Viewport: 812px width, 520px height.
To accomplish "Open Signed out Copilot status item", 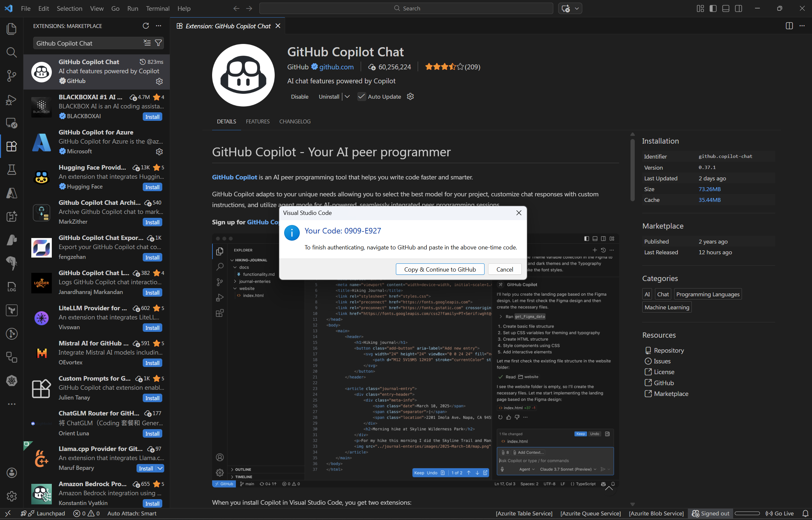I will click(710, 513).
